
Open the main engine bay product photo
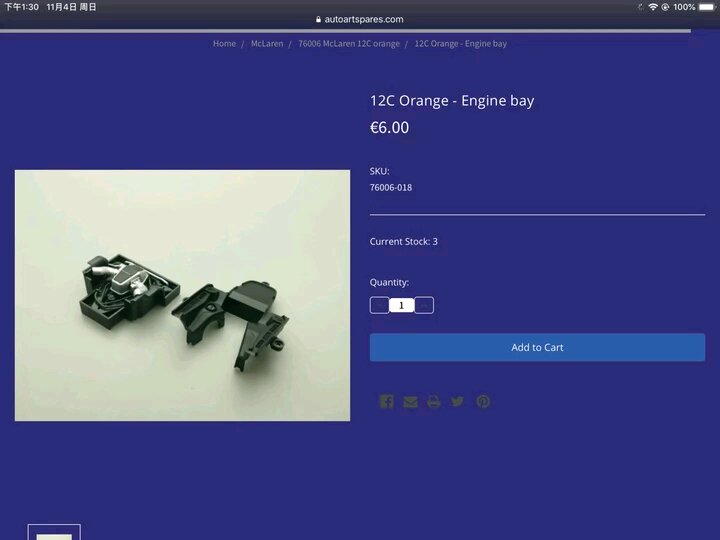pos(182,295)
